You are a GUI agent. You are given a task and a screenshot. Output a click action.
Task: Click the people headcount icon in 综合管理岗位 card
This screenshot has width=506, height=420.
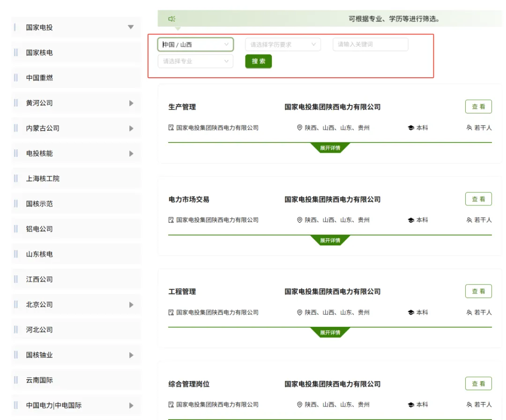point(469,405)
